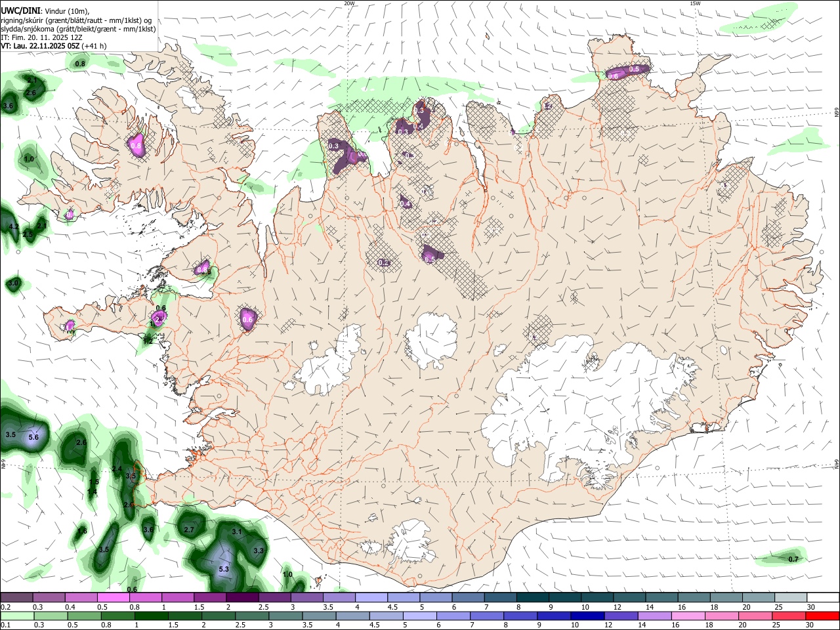Click the '5.6' rain value on the map

pyautogui.click(x=34, y=437)
